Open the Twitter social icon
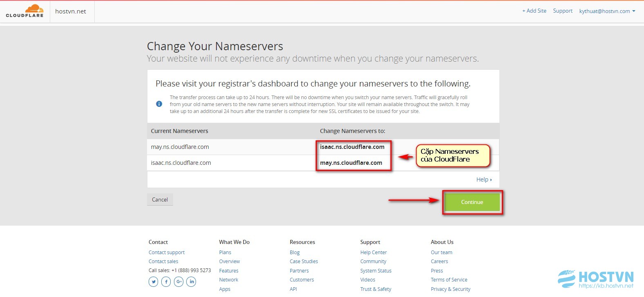The image size is (644, 297). coord(153,281)
